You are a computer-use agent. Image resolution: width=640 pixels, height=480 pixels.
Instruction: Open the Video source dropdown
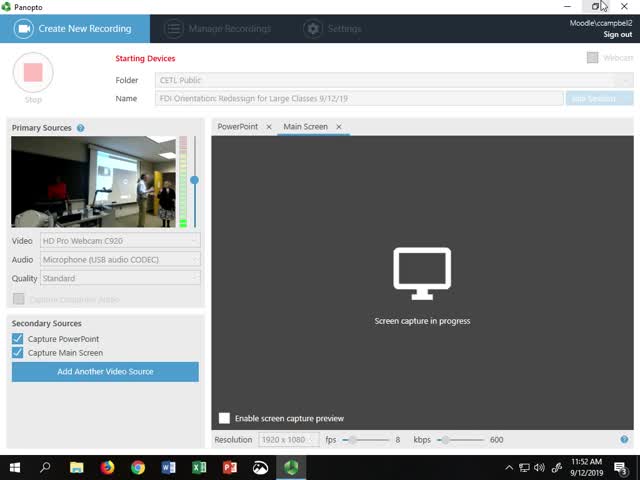pos(120,240)
